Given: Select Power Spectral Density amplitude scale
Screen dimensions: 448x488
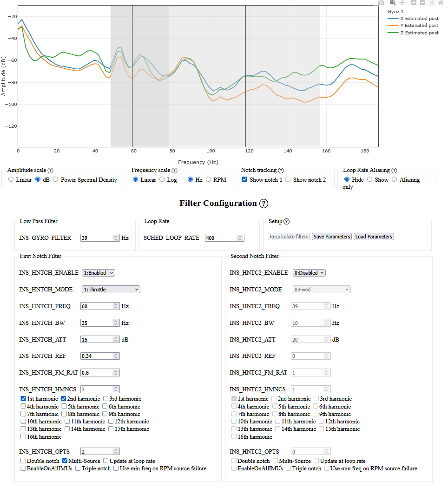Looking at the screenshot, I should 56,179.
